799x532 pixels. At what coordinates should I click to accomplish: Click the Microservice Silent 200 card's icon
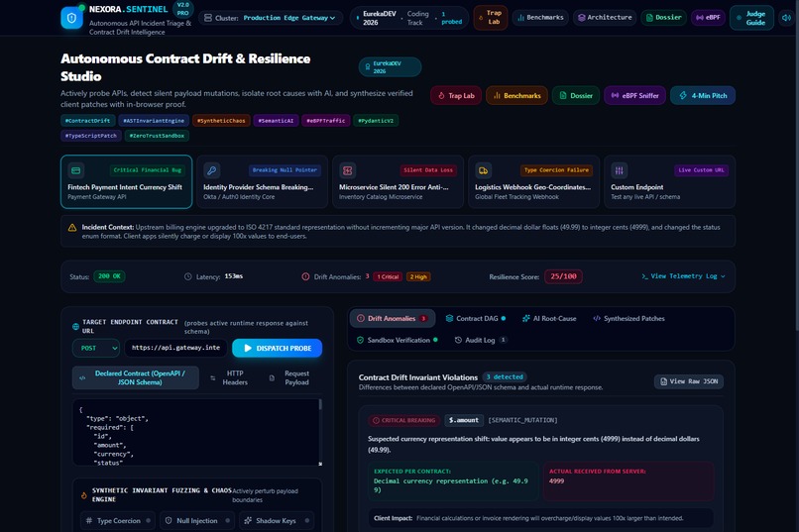(x=348, y=170)
